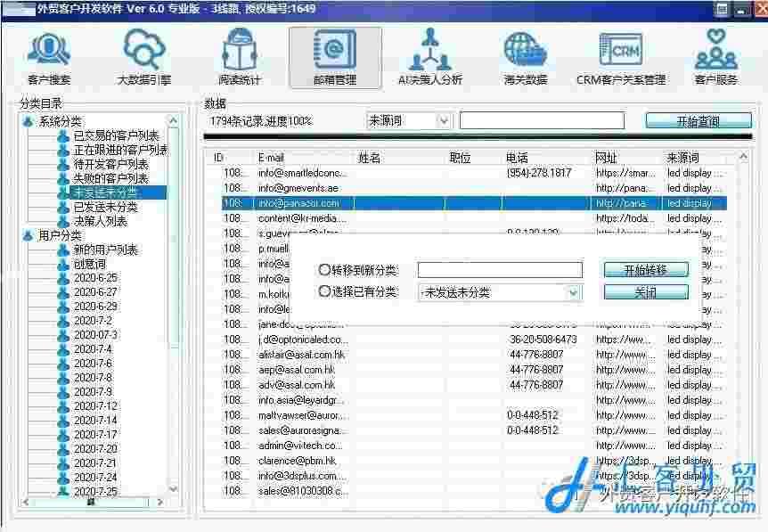Select 新的用户列表 tree item
This screenshot has width=768, height=532.
coord(105,250)
